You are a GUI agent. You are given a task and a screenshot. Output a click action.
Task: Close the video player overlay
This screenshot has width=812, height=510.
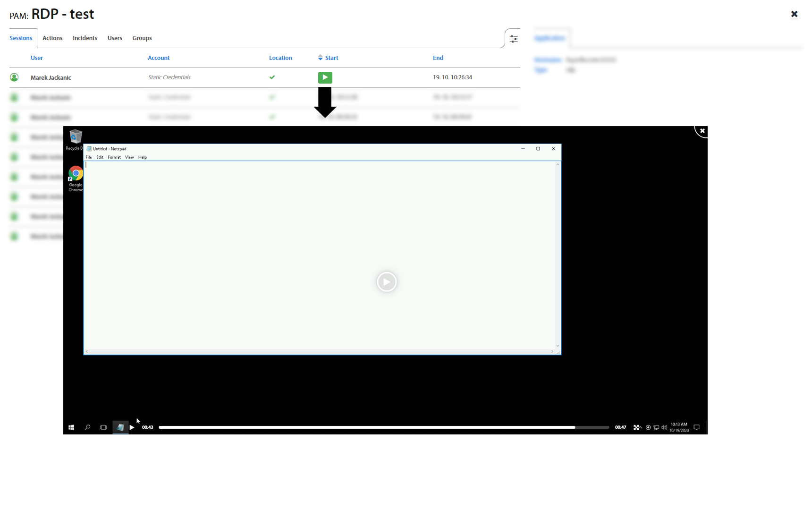coord(702,131)
